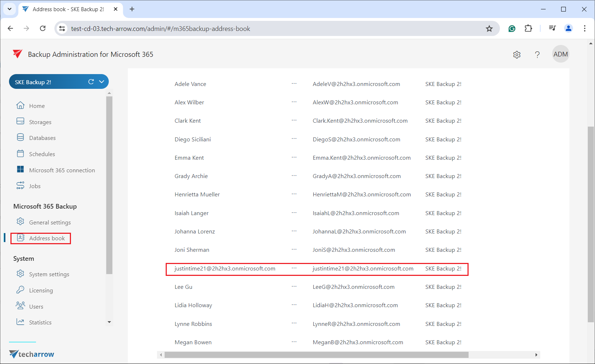595x364 pixels.
Task: Click the browser address bar URL
Action: (x=160, y=29)
